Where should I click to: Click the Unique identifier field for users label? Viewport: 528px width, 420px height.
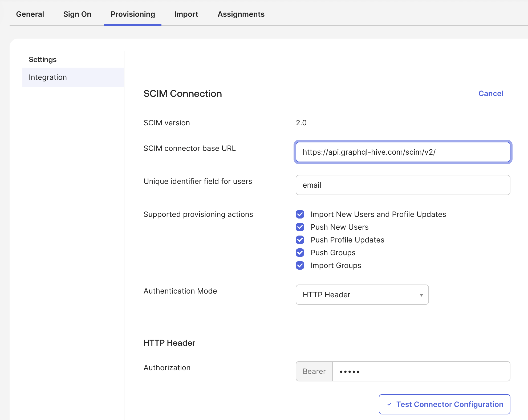[x=198, y=181]
